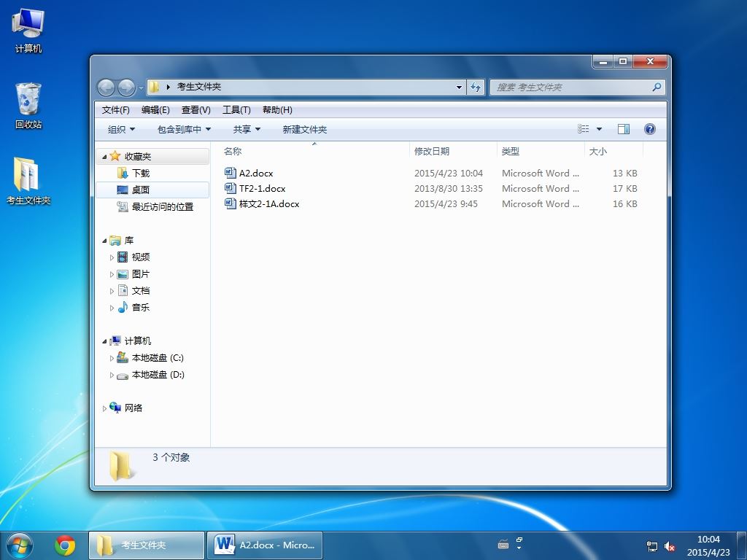
Task: Open the recent pages dropdown arrow
Action: [141, 88]
